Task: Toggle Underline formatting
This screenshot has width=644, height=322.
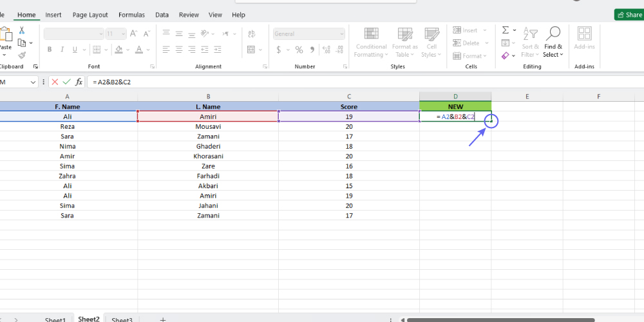Action: coord(74,50)
